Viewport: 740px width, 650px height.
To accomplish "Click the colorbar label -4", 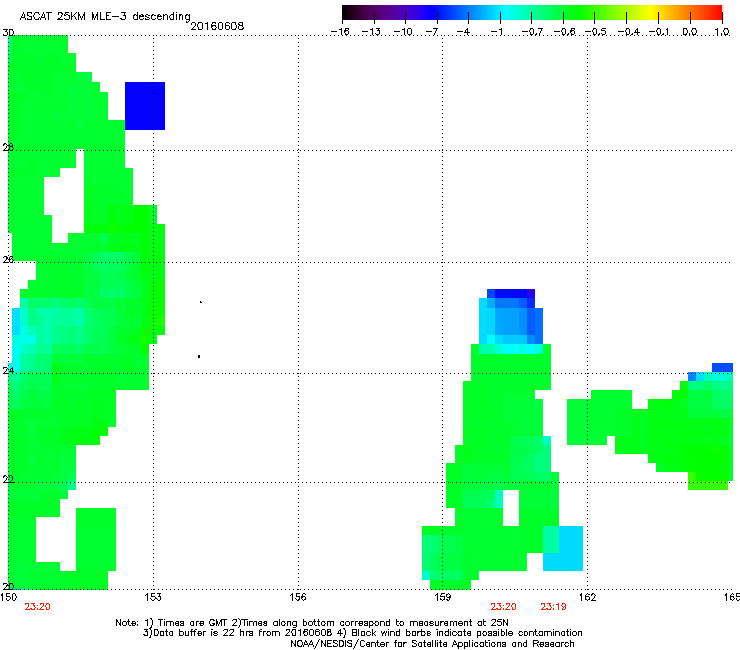I will [463, 32].
